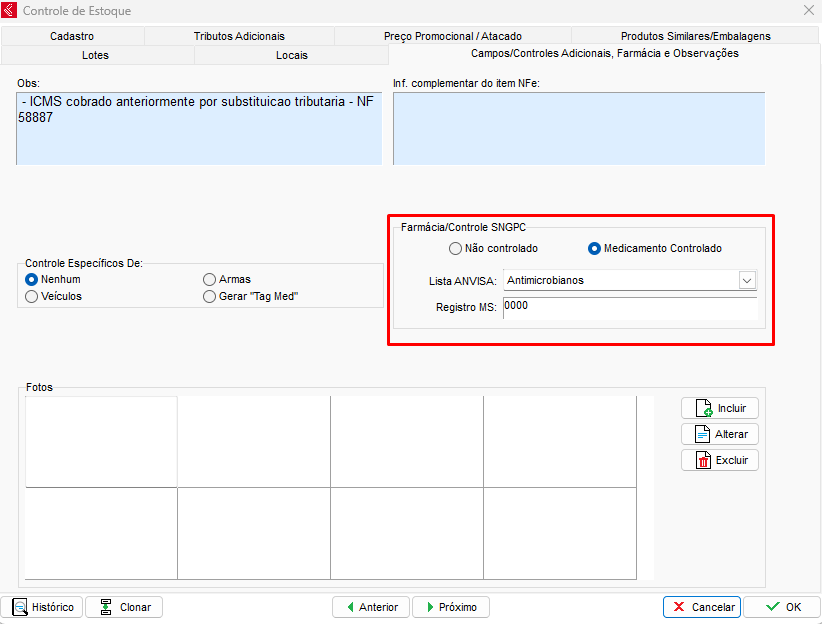Click the first empty photo slot
Screen dimensions: 822x624
[101, 441]
